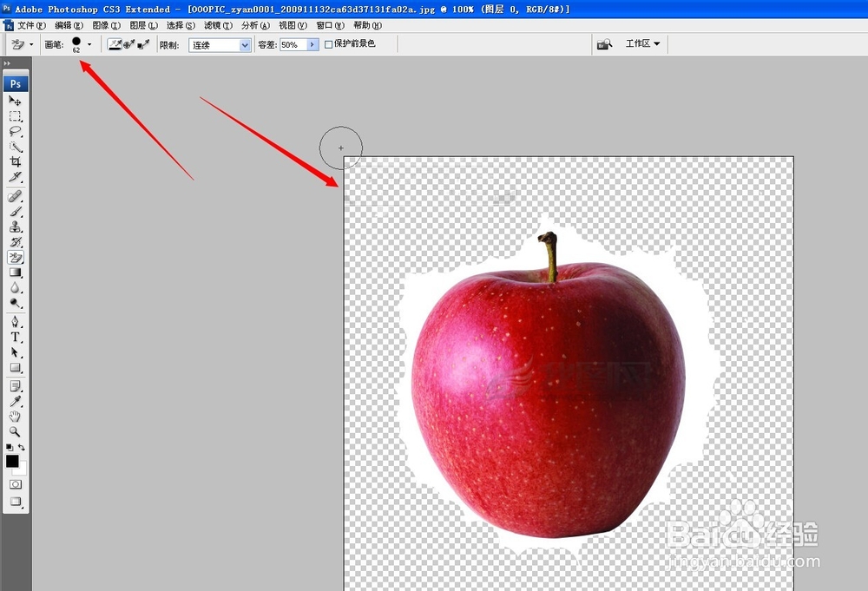This screenshot has height=591, width=868.
Task: Click the Ps logo atop the toolbox
Action: [x=16, y=83]
